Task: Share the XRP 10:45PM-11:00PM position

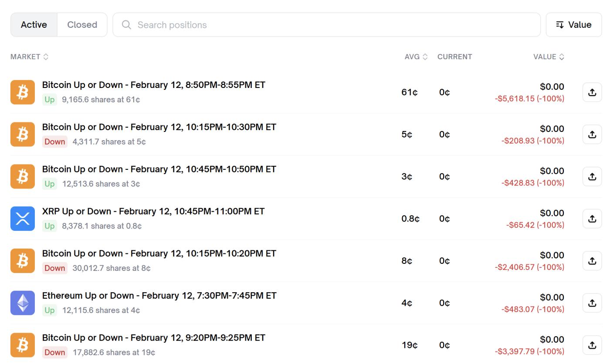Action: tap(592, 219)
